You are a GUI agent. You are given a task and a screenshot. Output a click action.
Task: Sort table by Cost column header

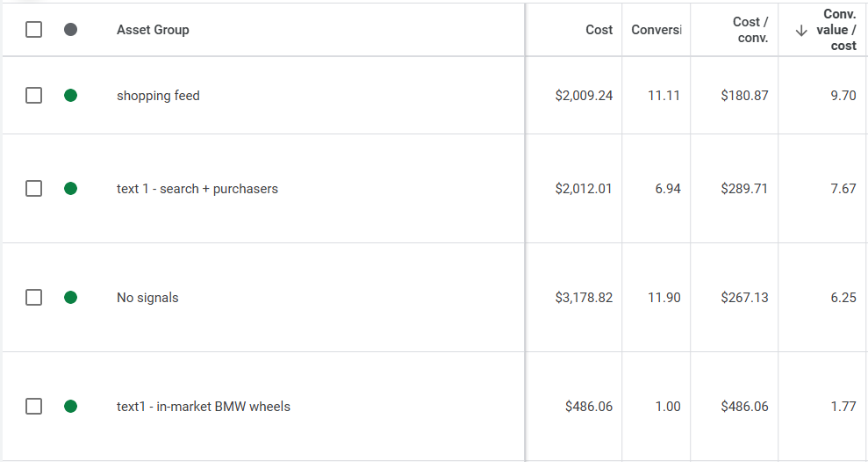coord(599,30)
